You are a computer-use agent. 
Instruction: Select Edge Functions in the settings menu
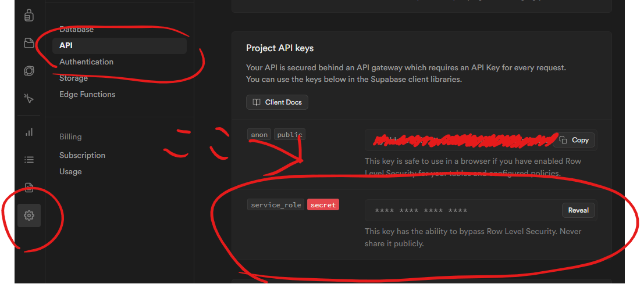(x=87, y=94)
